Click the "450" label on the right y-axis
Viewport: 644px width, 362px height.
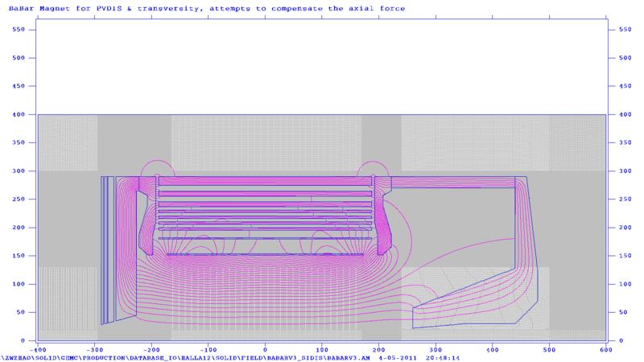point(625,86)
